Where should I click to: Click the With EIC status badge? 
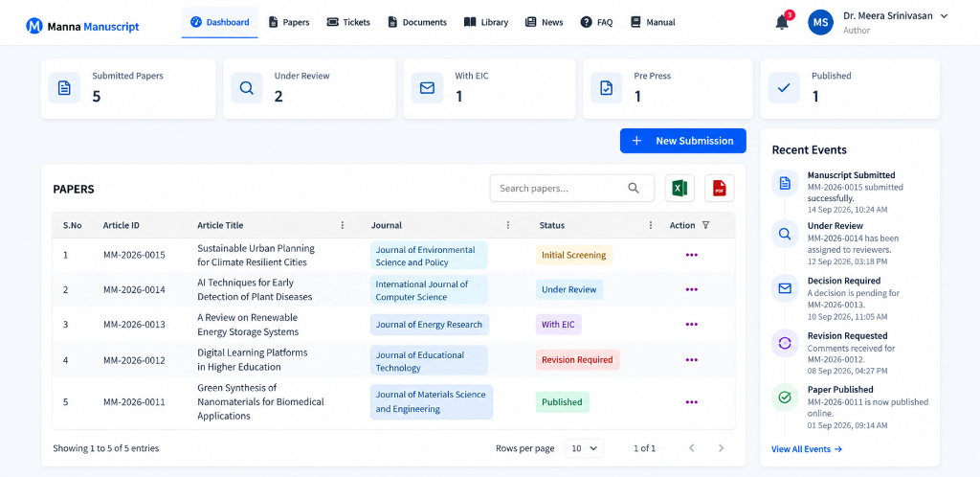click(x=559, y=325)
